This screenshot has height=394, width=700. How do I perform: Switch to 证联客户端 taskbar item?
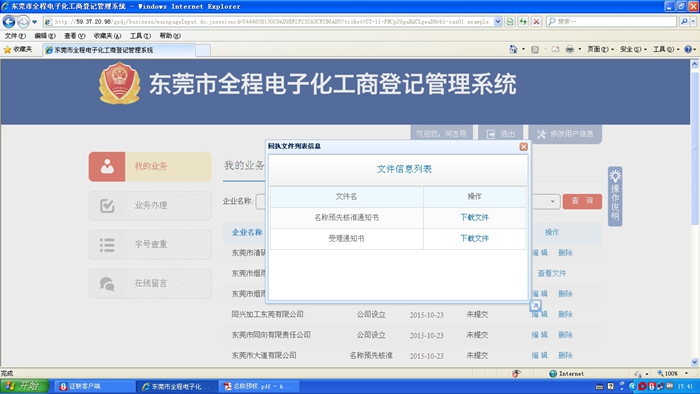click(x=94, y=386)
